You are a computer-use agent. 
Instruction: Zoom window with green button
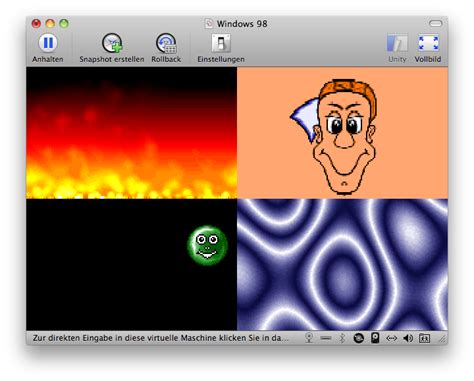pos(64,23)
